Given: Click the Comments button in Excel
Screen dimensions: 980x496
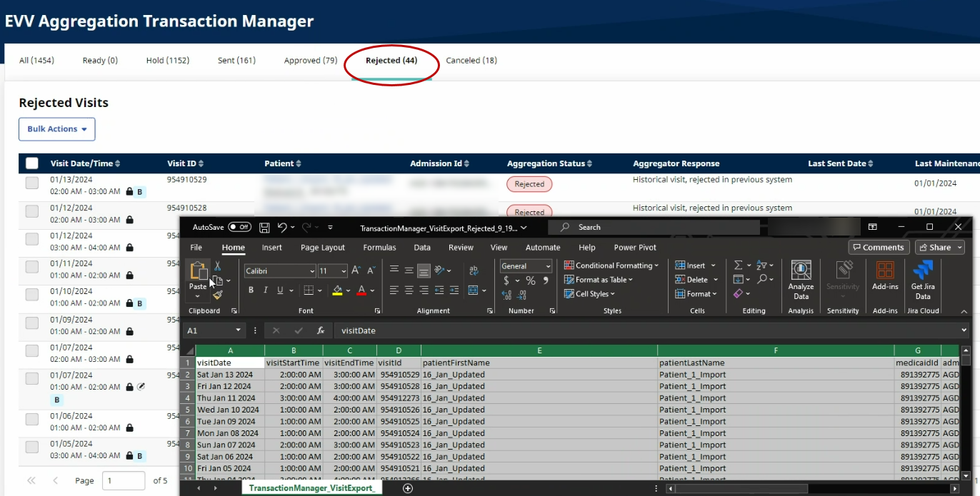Looking at the screenshot, I should click(878, 248).
